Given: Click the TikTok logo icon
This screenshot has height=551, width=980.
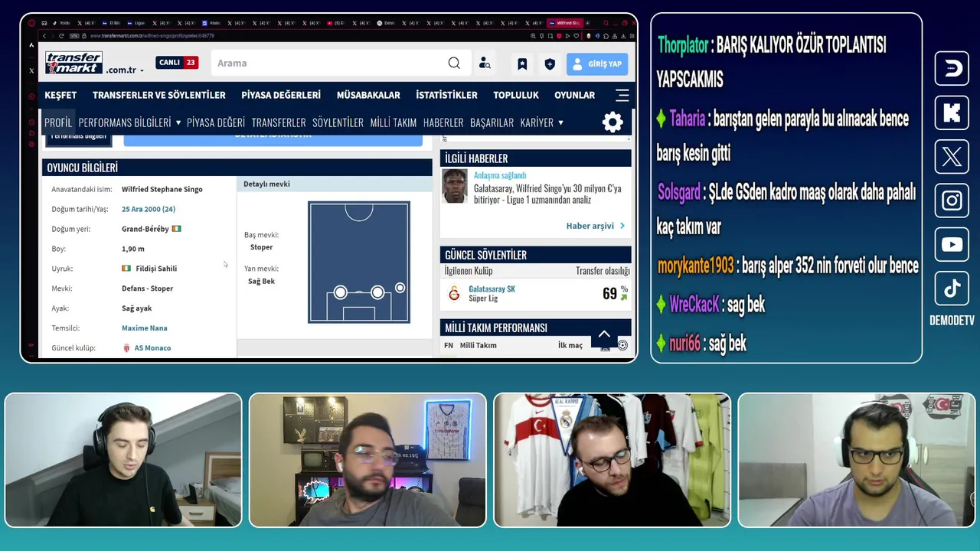Looking at the screenshot, I should (x=952, y=289).
